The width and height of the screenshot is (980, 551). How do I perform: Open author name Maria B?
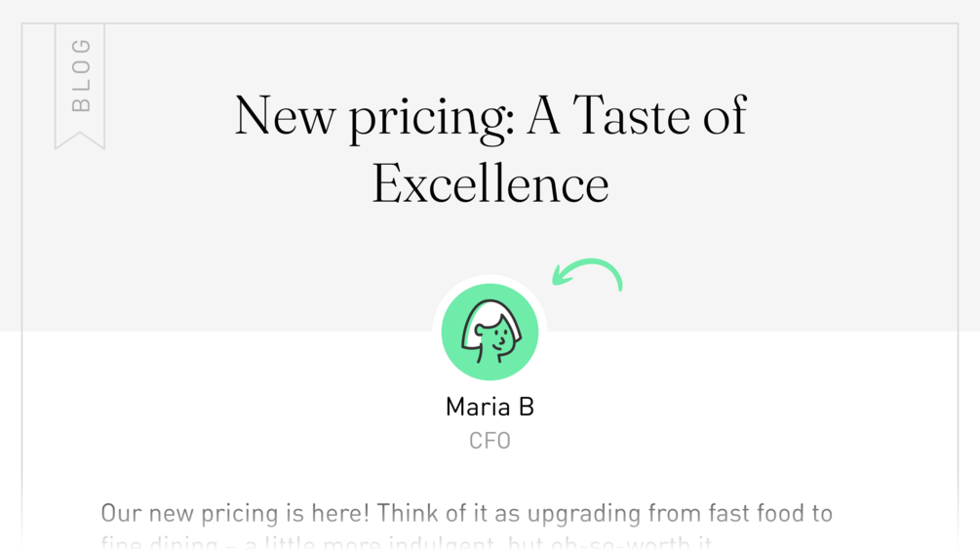tap(490, 407)
